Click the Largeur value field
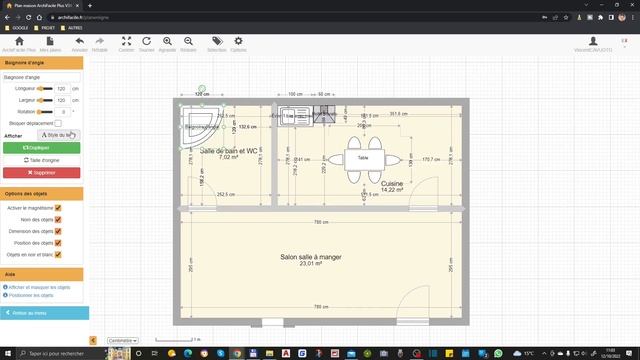 click(62, 100)
